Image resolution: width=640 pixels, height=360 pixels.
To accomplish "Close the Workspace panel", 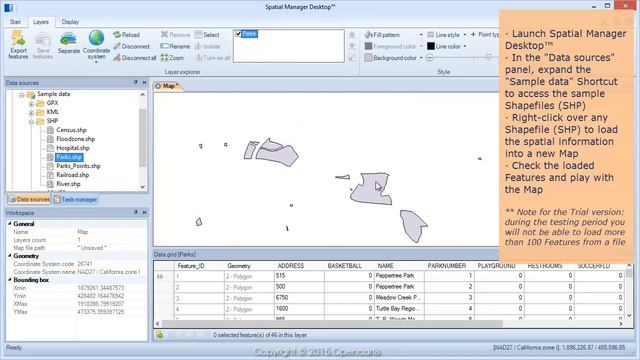I will (x=144, y=213).
